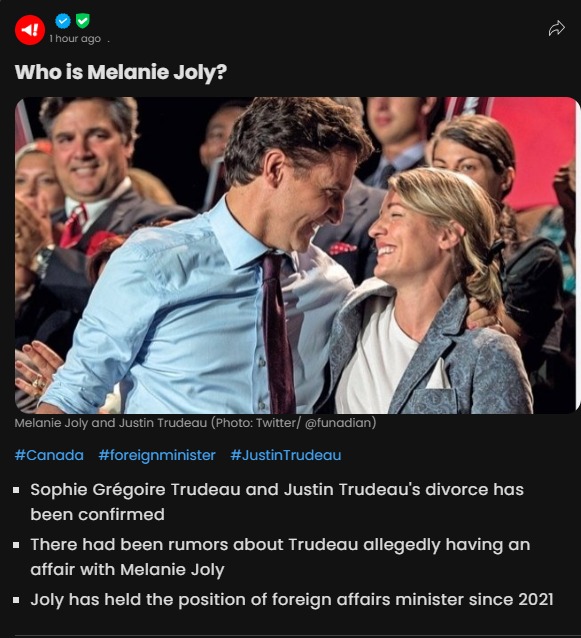Open the #foreignminister hashtag
This screenshot has height=638, width=581.
[157, 455]
